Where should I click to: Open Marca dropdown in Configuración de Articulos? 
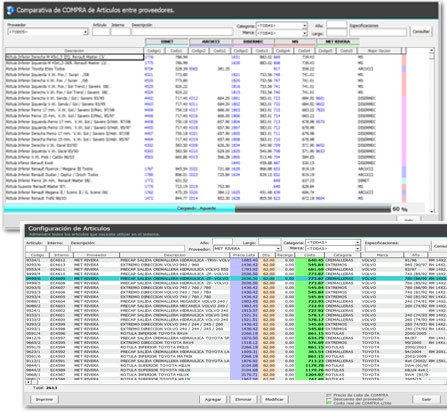point(358,249)
